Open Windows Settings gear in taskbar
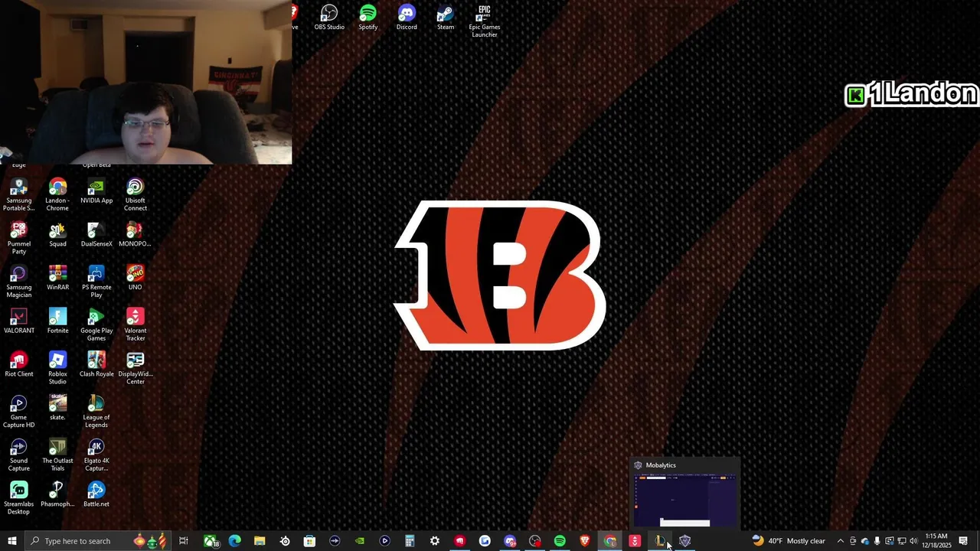This screenshot has height=551, width=980. [x=434, y=541]
